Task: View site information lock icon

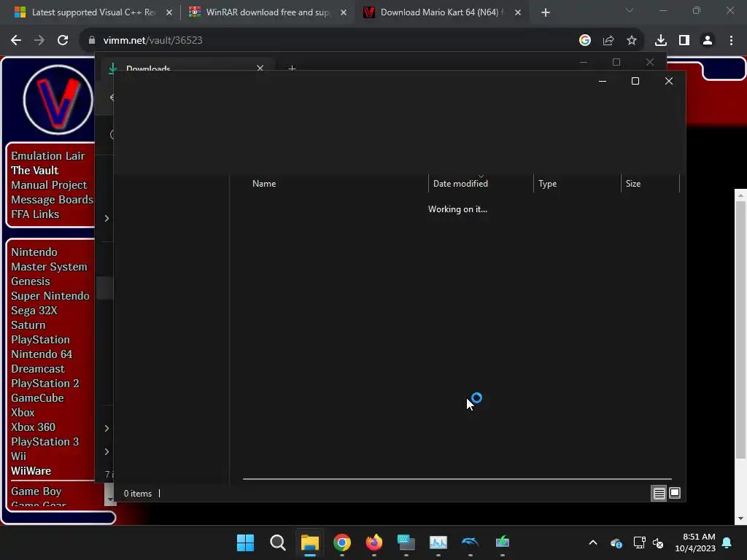Action: [x=91, y=41]
